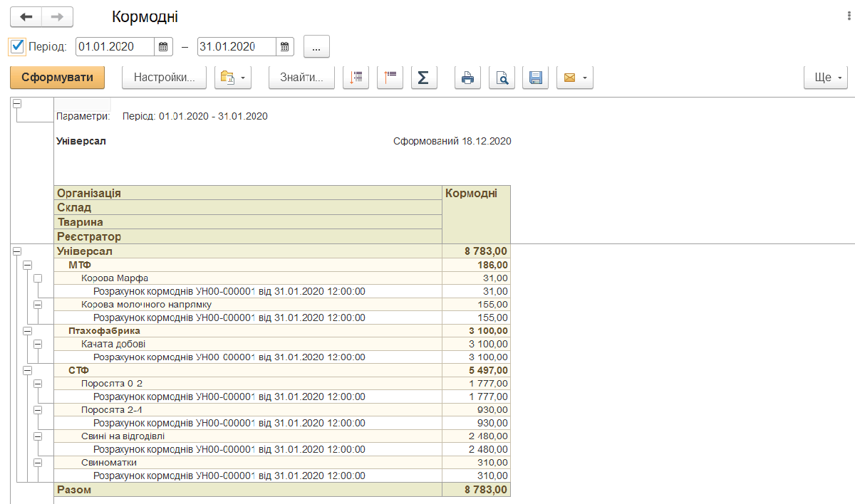The image size is (855, 504).
Task: Select the МТФ value 186,00
Action: coord(493,265)
